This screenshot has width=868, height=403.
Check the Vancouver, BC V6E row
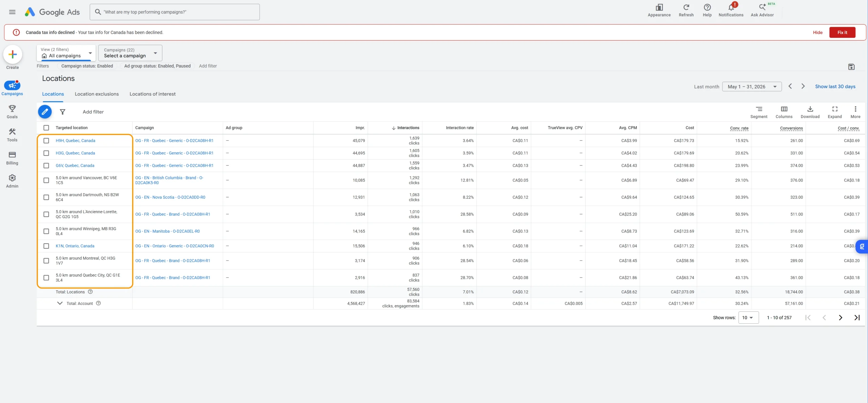point(46,180)
